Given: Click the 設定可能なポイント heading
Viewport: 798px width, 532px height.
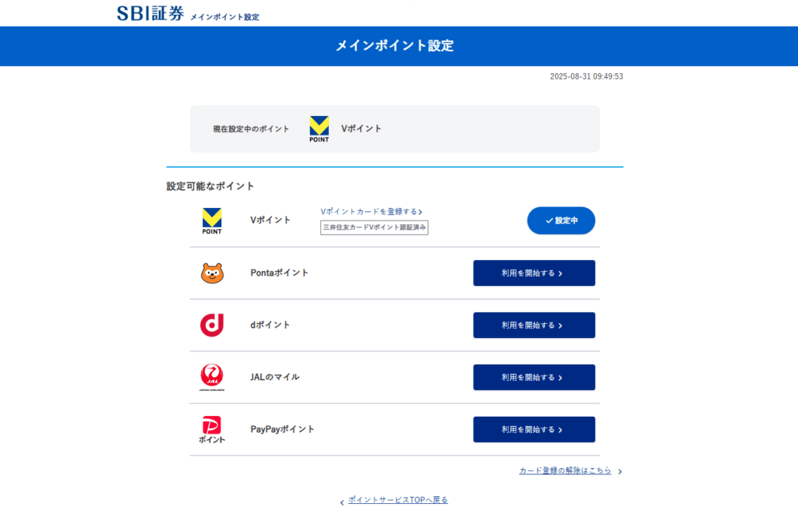Looking at the screenshot, I should [x=210, y=186].
